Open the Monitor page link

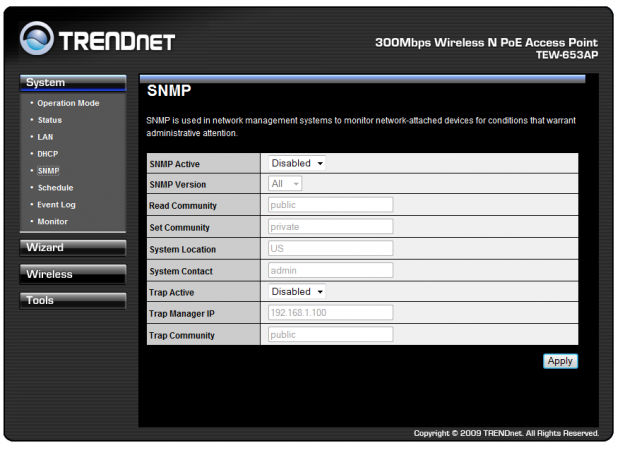pos(52,222)
